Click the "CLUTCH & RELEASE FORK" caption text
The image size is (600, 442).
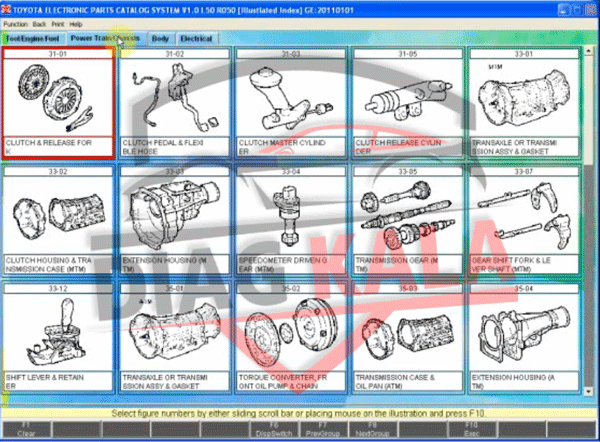[49, 147]
